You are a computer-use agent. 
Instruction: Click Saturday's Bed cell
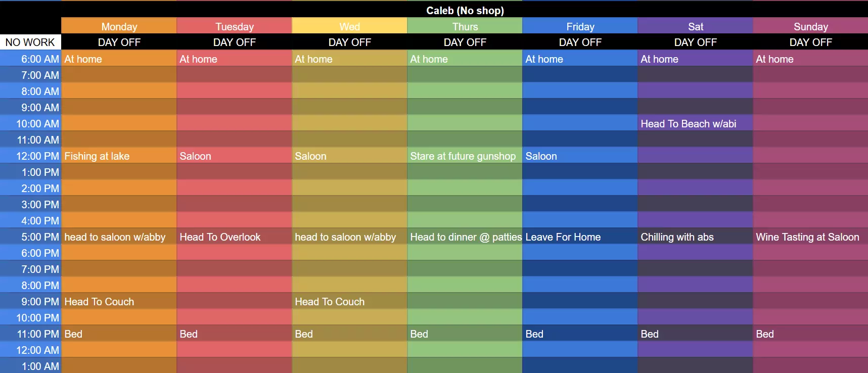[695, 334]
